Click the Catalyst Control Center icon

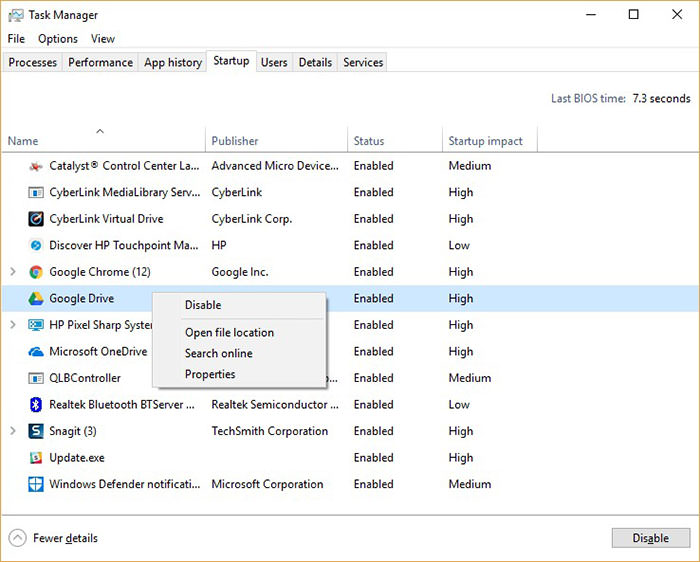click(x=36, y=166)
